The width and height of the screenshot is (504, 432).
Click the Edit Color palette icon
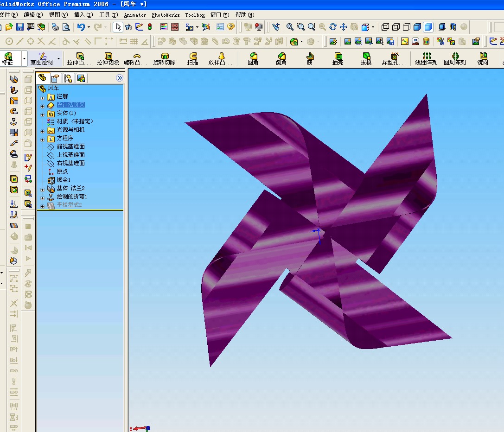pyautogui.click(x=164, y=27)
